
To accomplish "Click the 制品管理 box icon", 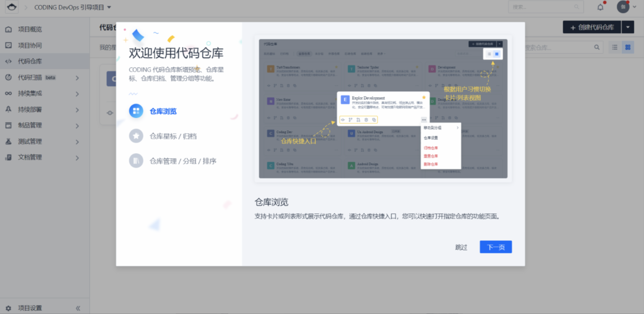I will [x=8, y=125].
